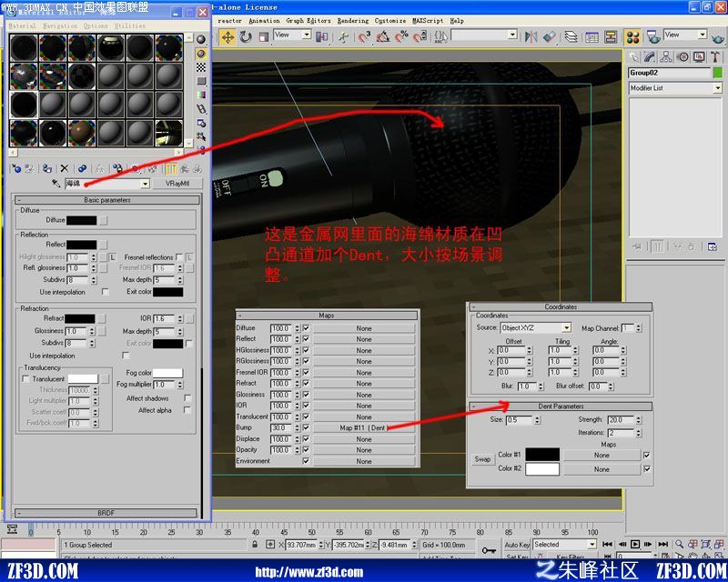Enable the Affect shadows checkbox
This screenshot has height=582, width=728.
click(x=187, y=398)
